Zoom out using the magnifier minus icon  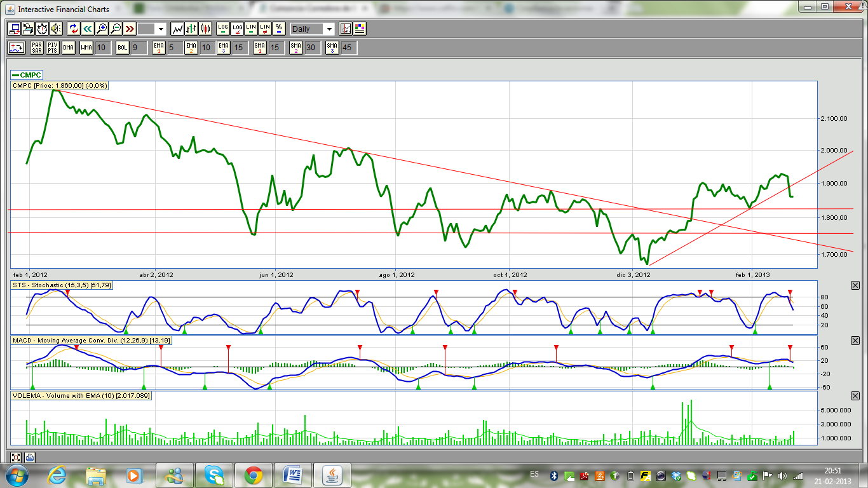coord(116,29)
